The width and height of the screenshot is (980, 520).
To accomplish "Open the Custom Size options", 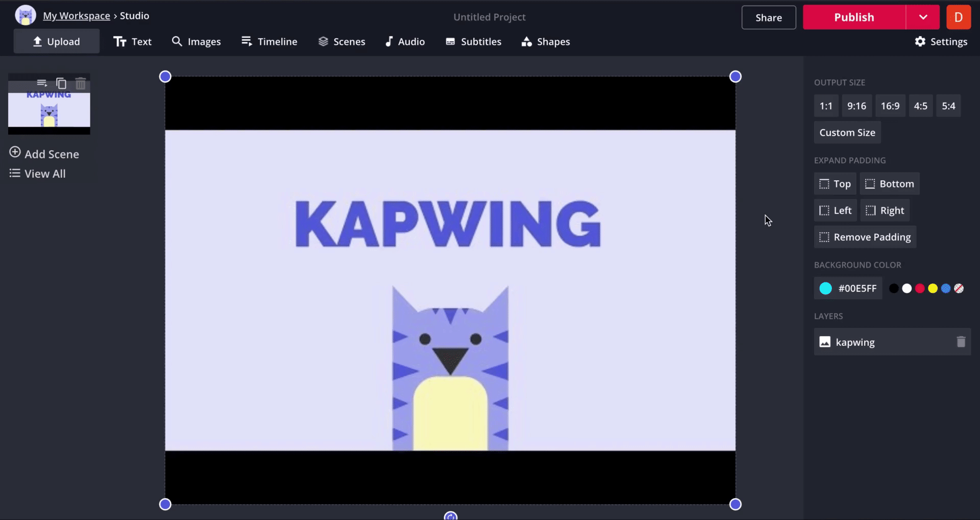I will 847,133.
